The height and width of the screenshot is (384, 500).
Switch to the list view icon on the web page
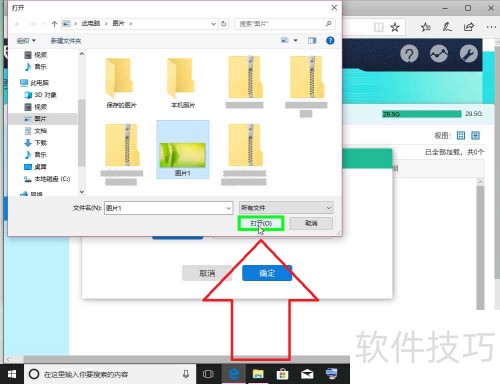click(475, 135)
